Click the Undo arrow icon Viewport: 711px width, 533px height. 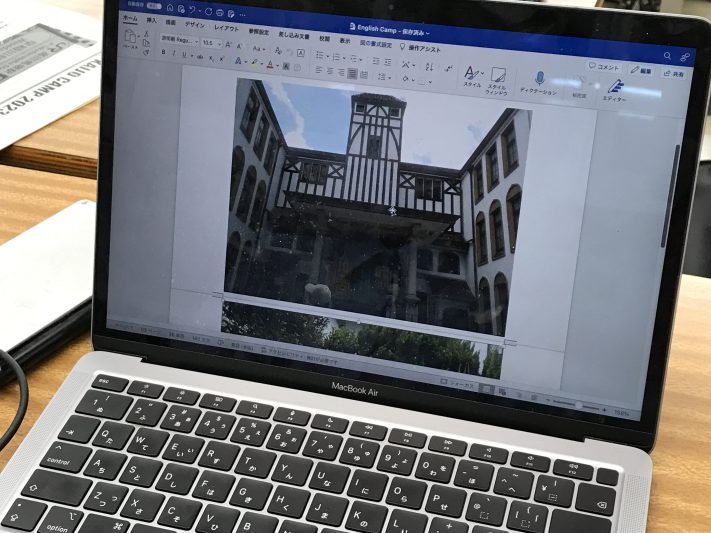(192, 10)
